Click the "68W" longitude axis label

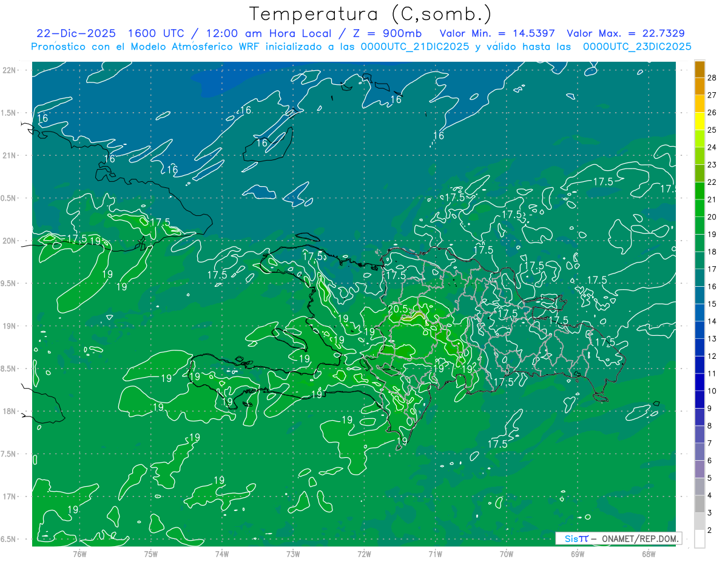(x=649, y=554)
